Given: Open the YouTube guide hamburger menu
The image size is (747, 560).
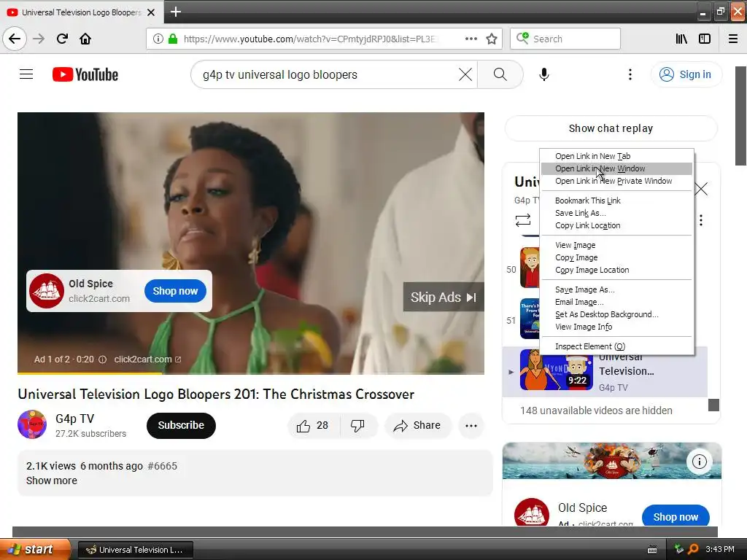Looking at the screenshot, I should click(26, 74).
